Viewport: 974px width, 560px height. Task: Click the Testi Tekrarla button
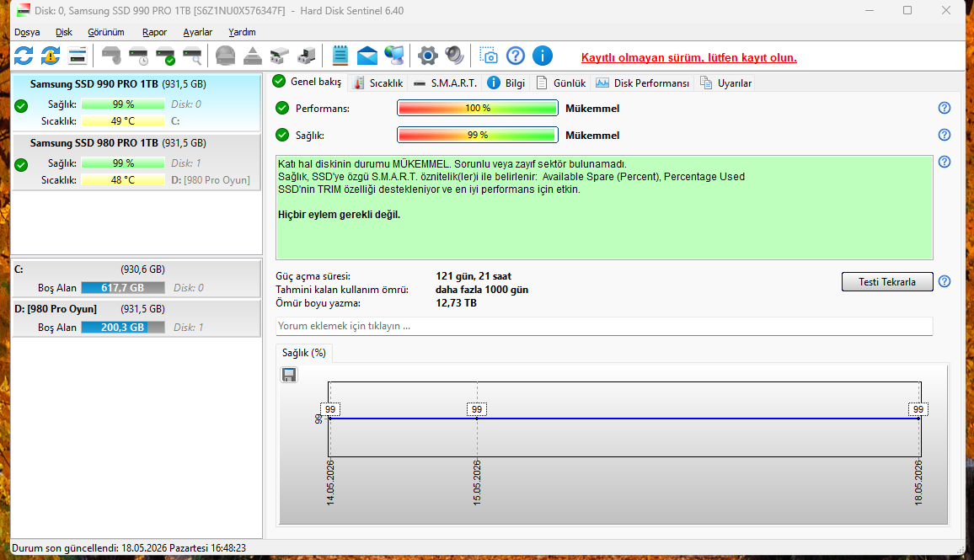[887, 282]
